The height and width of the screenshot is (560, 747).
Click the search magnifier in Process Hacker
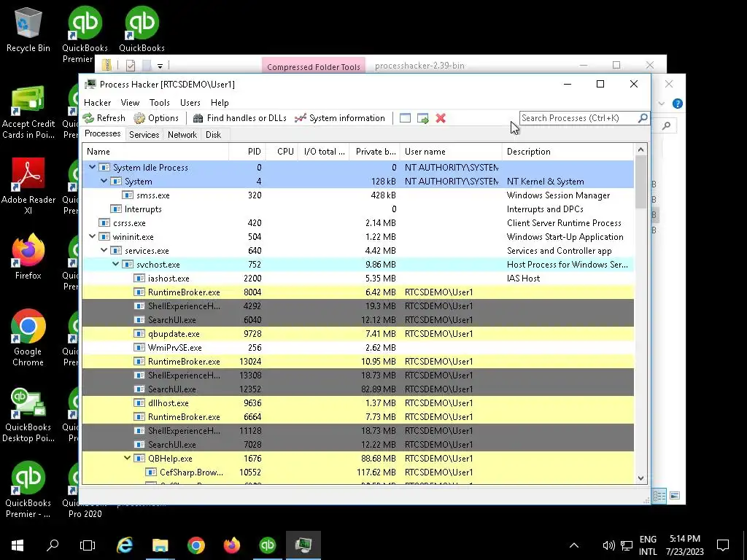click(x=643, y=117)
